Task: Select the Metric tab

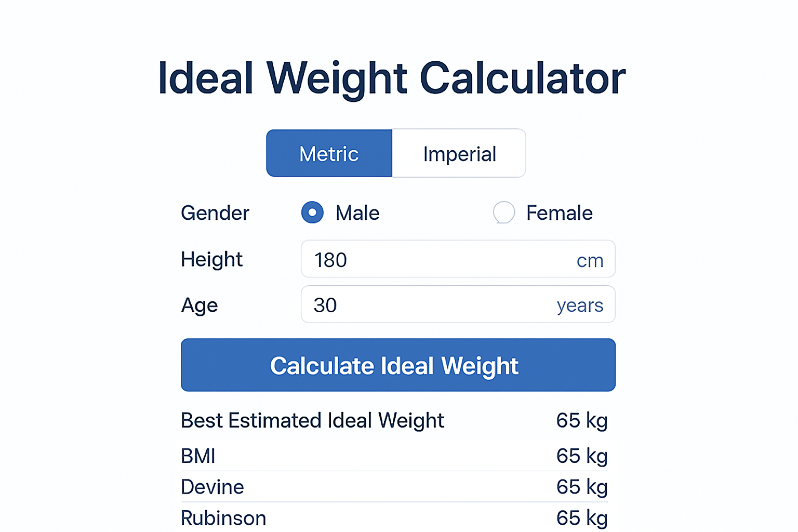Action: [x=329, y=153]
